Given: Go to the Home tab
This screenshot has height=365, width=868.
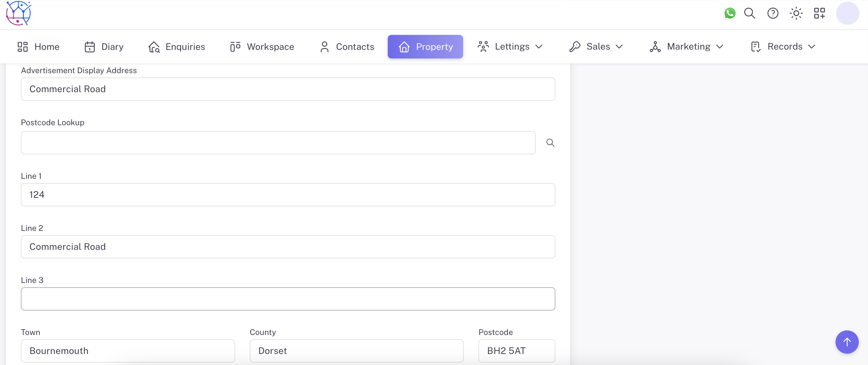Looking at the screenshot, I should (38, 47).
